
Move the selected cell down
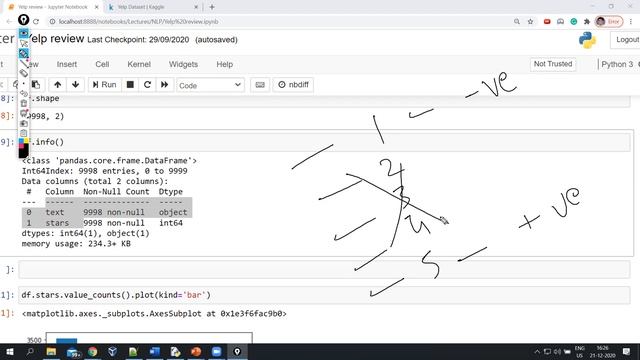point(76,84)
